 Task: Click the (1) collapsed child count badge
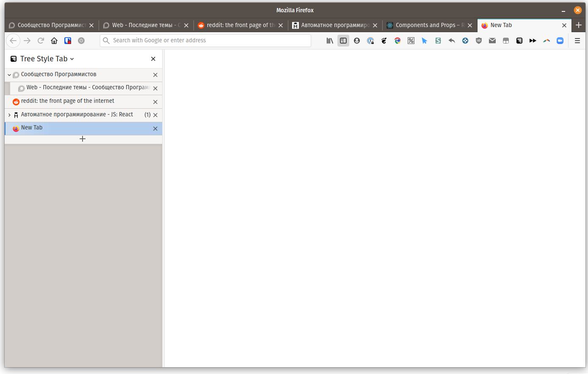click(147, 115)
